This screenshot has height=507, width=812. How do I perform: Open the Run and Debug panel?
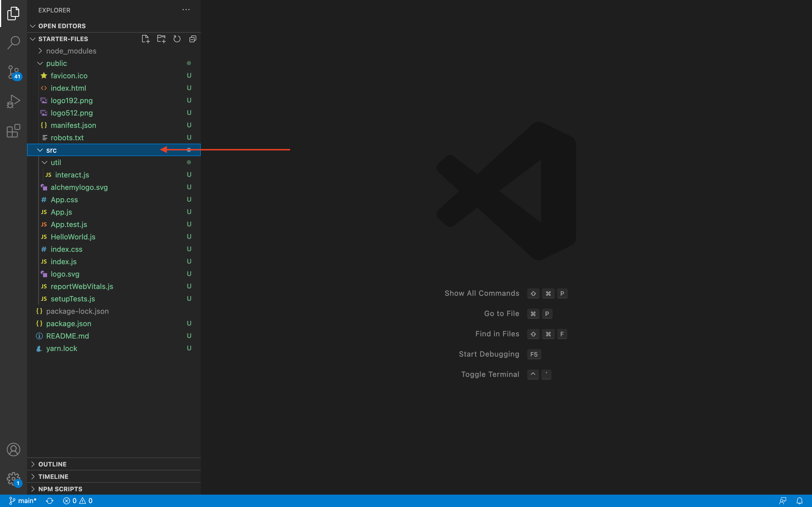pos(14,101)
